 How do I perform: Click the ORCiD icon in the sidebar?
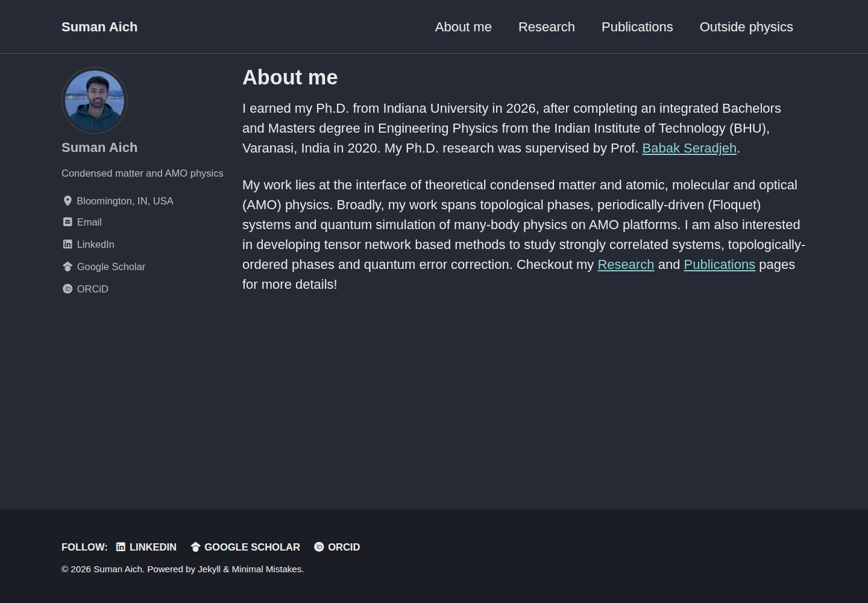68,289
